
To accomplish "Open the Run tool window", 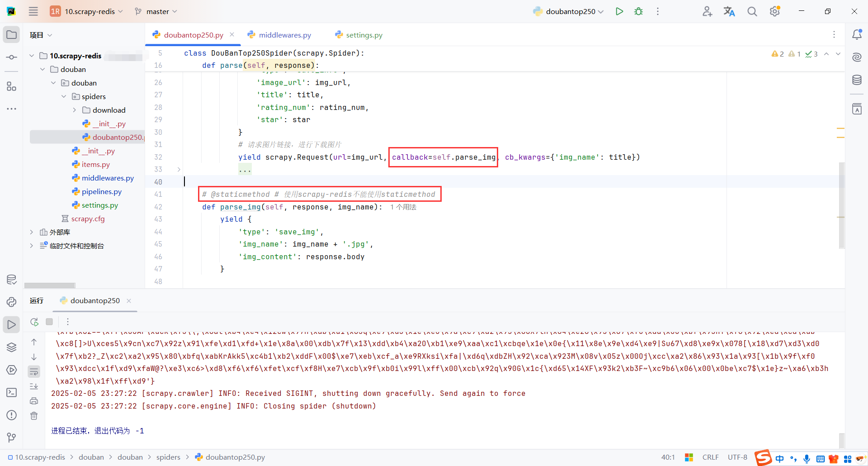I will [x=11, y=324].
